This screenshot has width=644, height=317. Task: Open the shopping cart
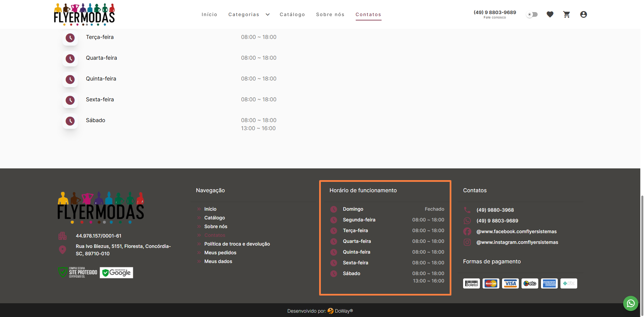pos(566,14)
